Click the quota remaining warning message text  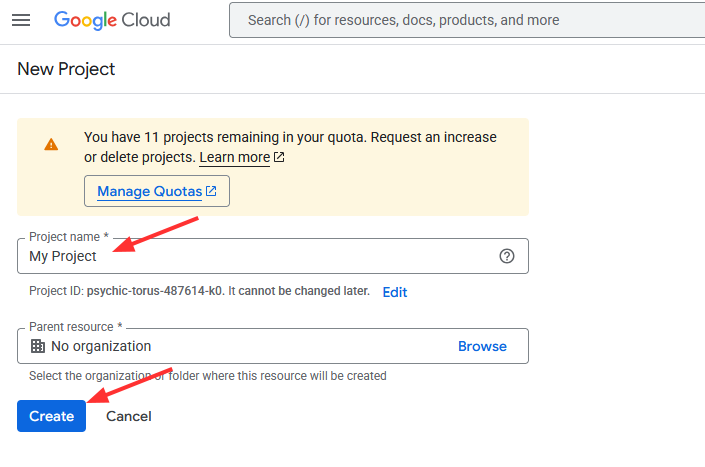(x=290, y=137)
